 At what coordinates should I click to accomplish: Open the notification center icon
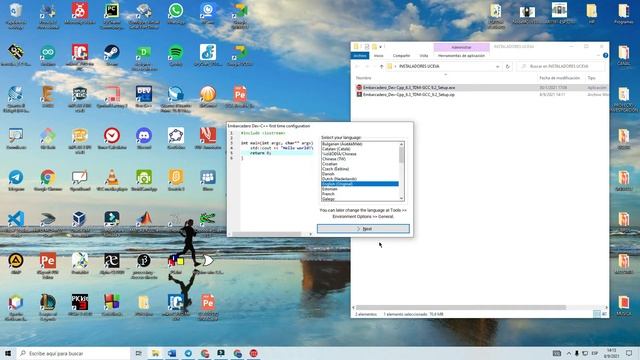pos(629,353)
